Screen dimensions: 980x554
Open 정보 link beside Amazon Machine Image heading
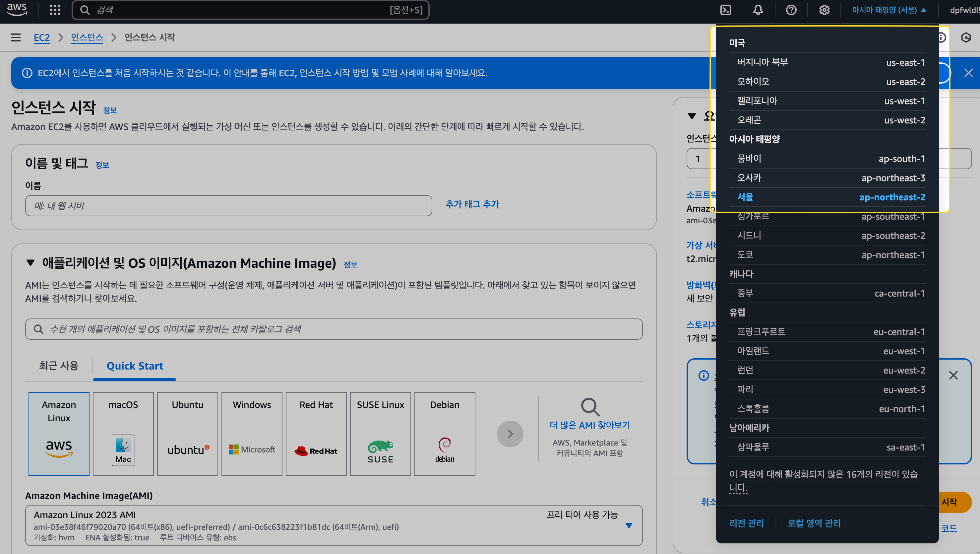coord(350,265)
